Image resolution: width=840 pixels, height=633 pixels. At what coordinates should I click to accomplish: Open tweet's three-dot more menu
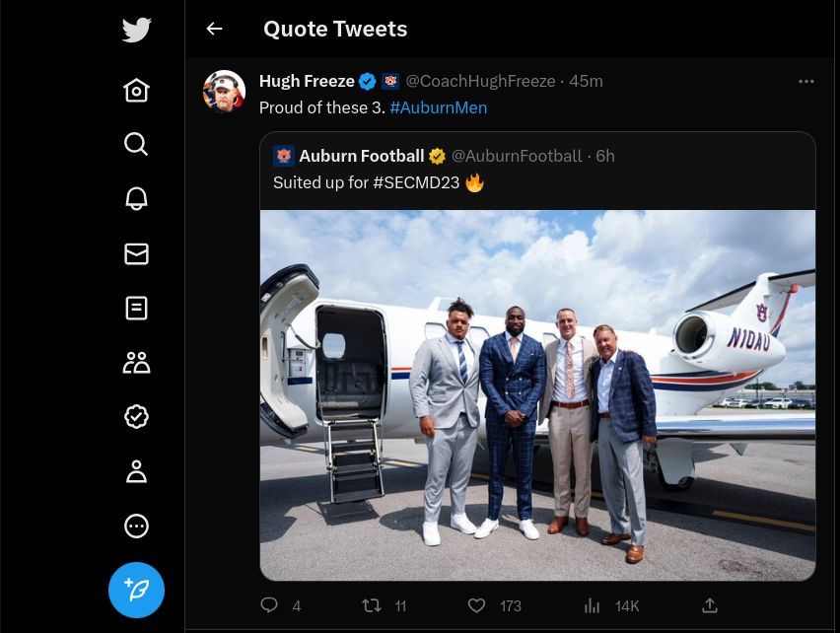point(805,81)
